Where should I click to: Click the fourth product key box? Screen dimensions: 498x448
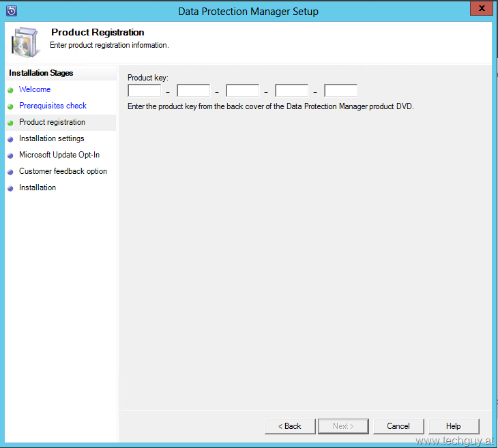coord(292,91)
